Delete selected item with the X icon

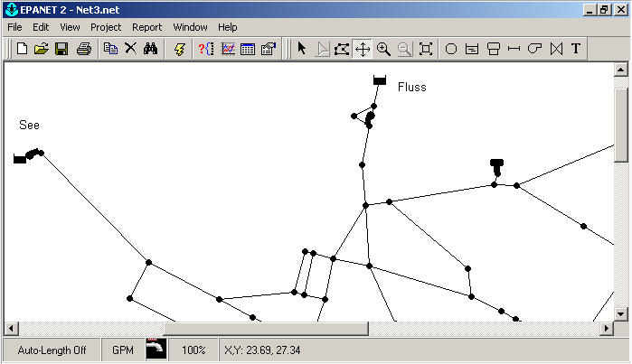(x=130, y=49)
